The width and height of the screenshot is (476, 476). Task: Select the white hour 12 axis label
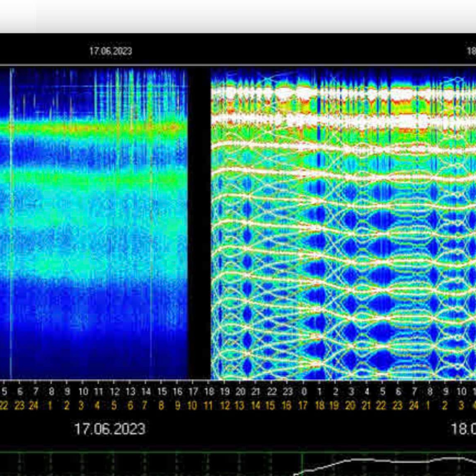115,391
